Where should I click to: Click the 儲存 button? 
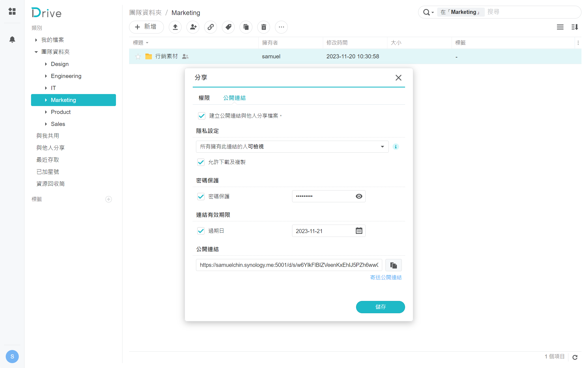click(380, 307)
